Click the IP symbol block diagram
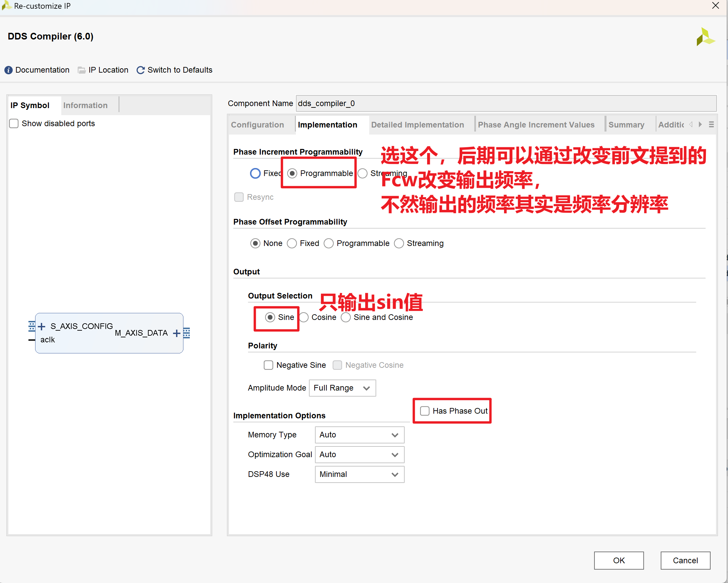 pos(109,333)
